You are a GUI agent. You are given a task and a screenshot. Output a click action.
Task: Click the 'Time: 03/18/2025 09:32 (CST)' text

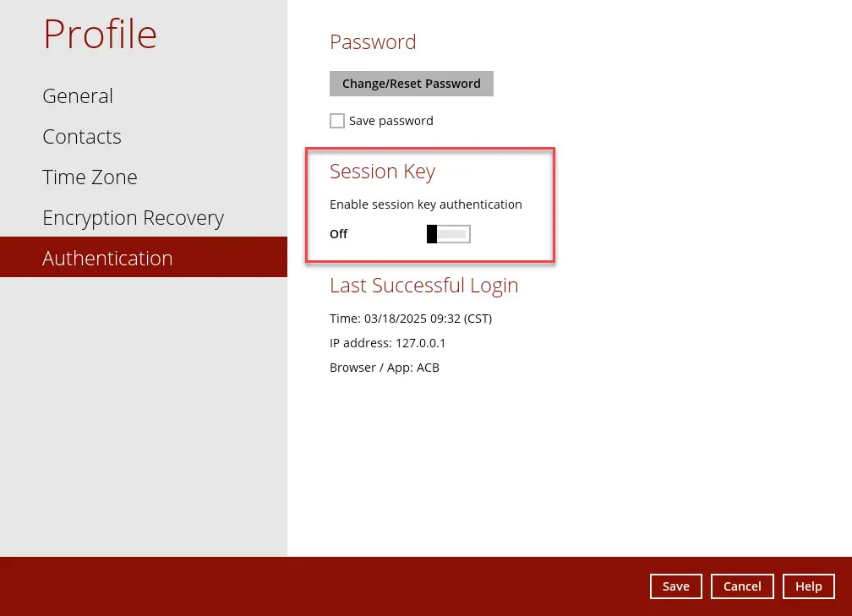pyautogui.click(x=411, y=319)
